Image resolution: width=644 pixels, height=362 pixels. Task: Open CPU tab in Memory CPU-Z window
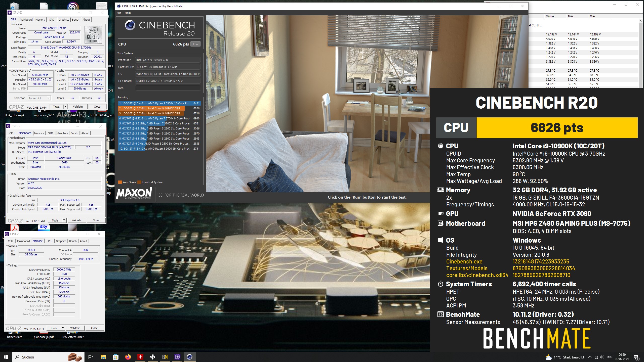pos(10,241)
